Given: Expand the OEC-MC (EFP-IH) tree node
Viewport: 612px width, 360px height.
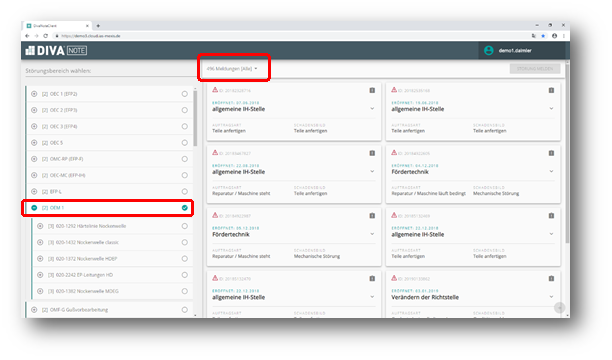Looking at the screenshot, I should click(34, 175).
